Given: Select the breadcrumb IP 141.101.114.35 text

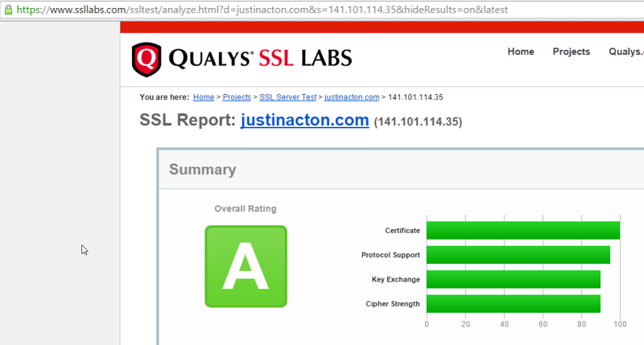Looking at the screenshot, I should [415, 97].
